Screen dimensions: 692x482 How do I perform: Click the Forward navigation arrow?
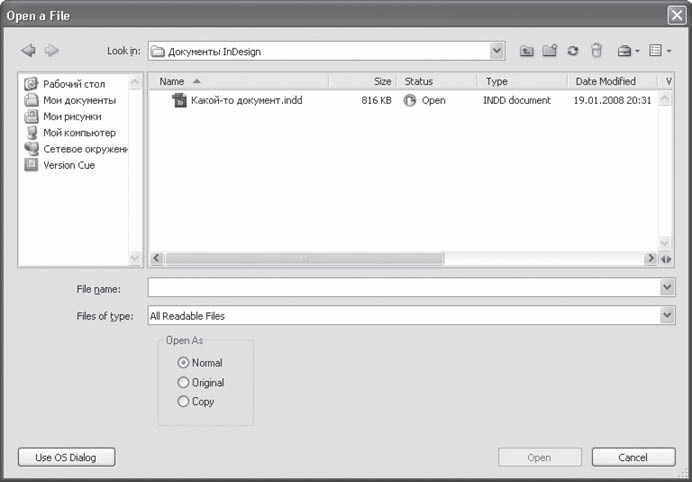coord(52,50)
